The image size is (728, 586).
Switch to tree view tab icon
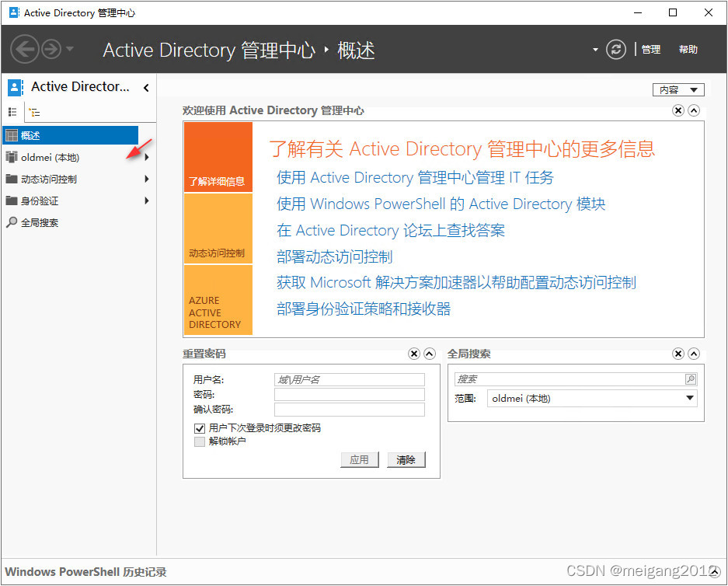[x=34, y=112]
